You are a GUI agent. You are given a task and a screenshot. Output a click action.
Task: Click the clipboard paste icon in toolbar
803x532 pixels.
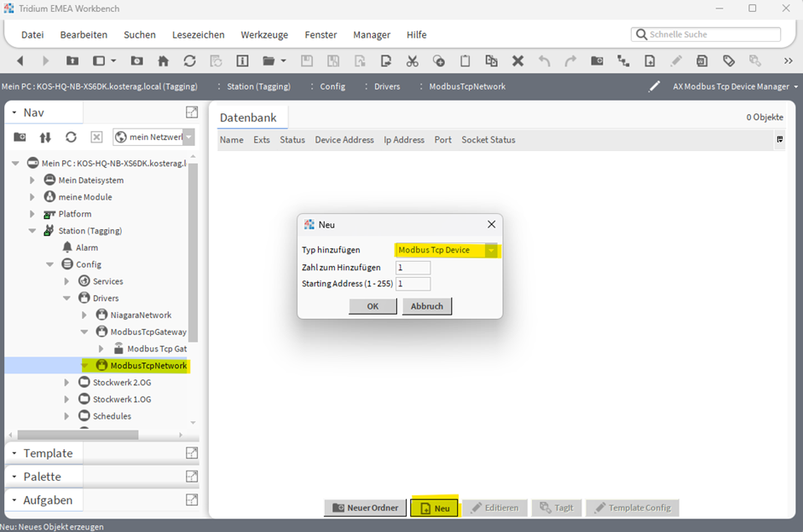click(465, 61)
